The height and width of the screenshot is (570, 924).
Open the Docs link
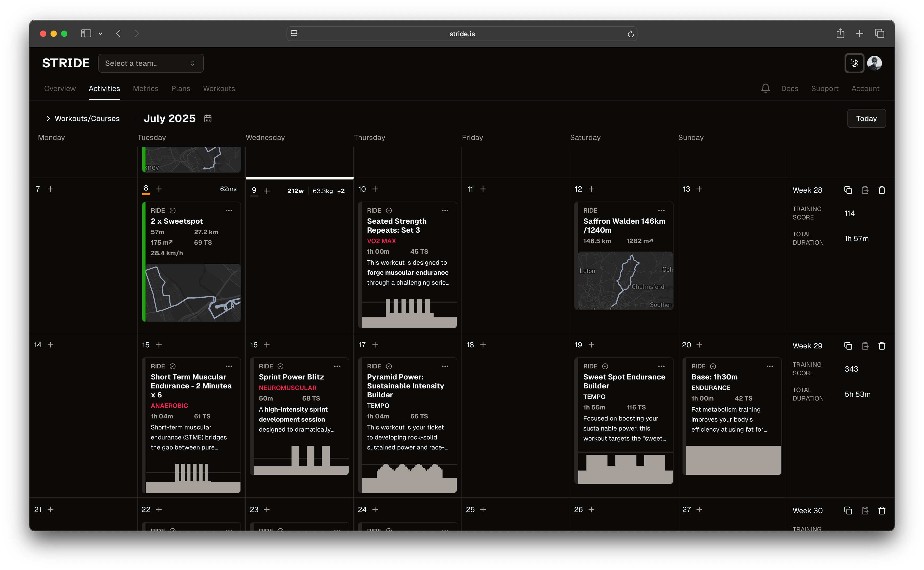point(790,88)
